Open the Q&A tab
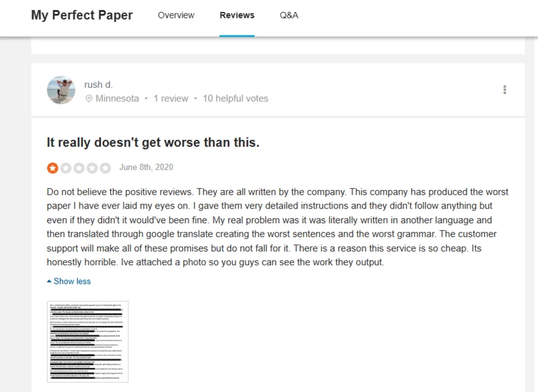This screenshot has height=392, width=538. pyautogui.click(x=289, y=15)
